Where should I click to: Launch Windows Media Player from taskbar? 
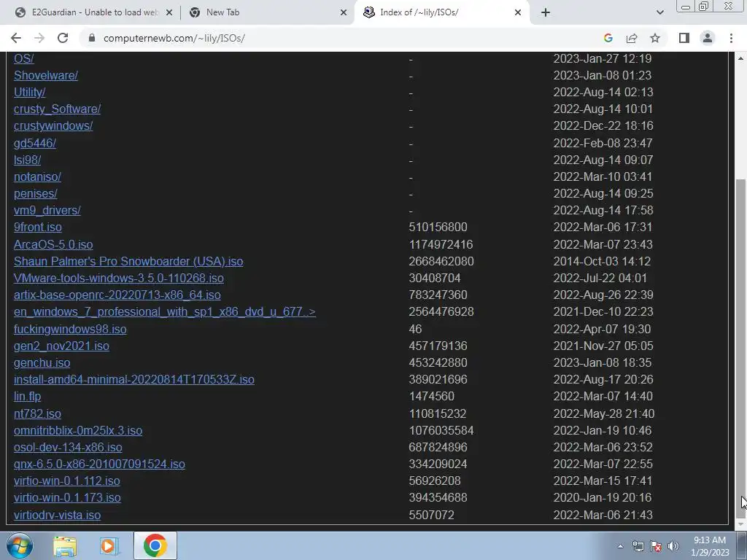108,546
